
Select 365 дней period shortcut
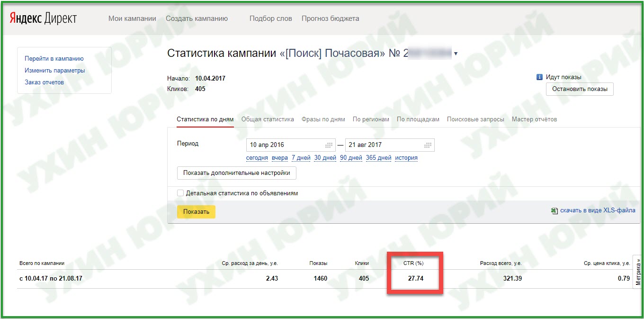tap(379, 158)
